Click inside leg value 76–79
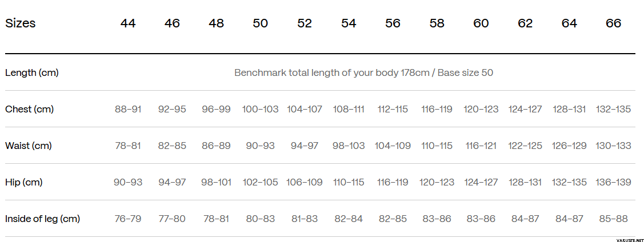This screenshot has width=644, height=242. point(128,219)
